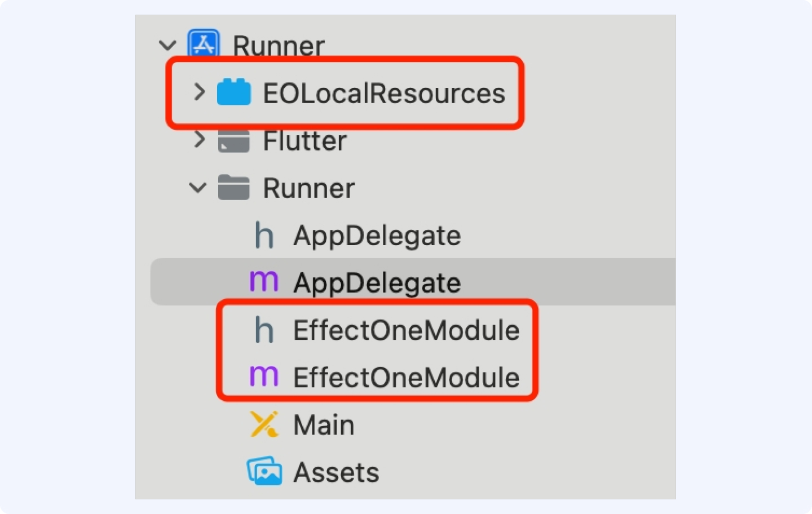
Task: Select the EffectOneModule implementation file
Action: (406, 378)
